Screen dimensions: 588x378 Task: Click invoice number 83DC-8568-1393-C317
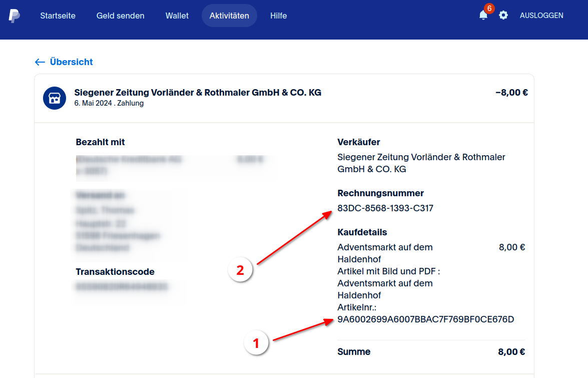pyautogui.click(x=385, y=208)
